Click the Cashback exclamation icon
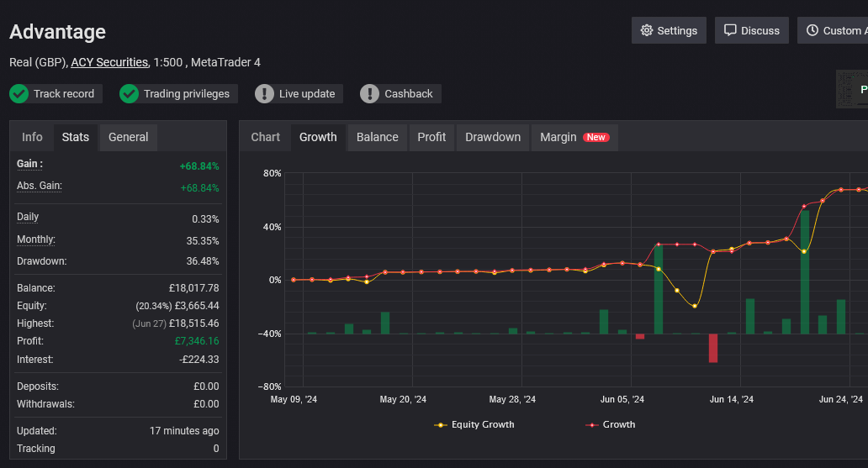 (x=369, y=93)
